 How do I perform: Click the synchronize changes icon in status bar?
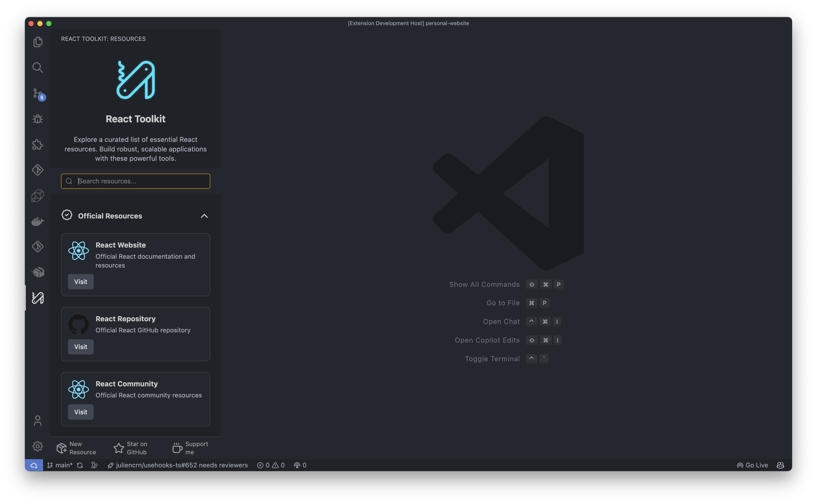(x=80, y=465)
